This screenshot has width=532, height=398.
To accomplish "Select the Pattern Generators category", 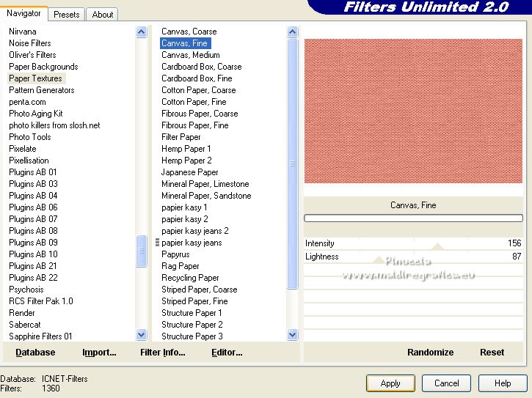I will coord(41,90).
